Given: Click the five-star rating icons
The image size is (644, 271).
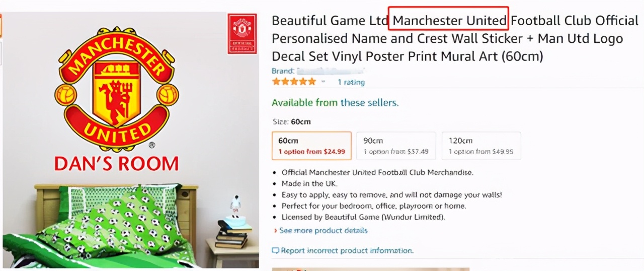Looking at the screenshot, I should (x=294, y=82).
